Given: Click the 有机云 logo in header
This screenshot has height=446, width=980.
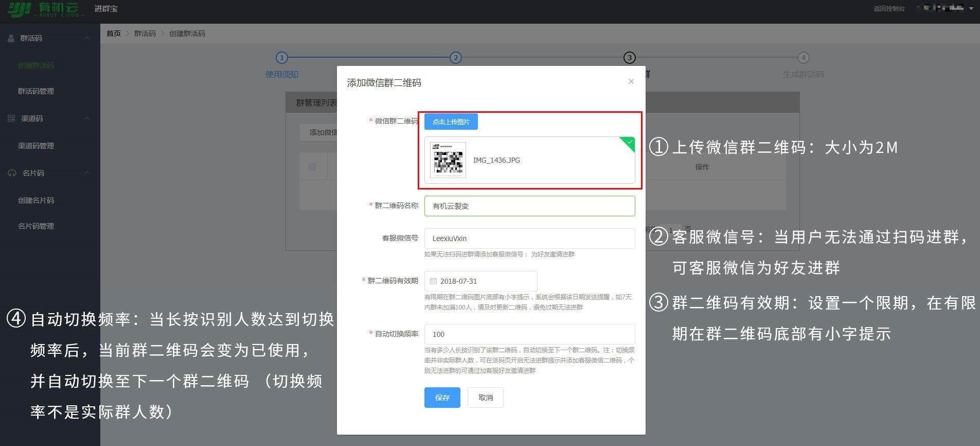Looking at the screenshot, I should 45,9.
